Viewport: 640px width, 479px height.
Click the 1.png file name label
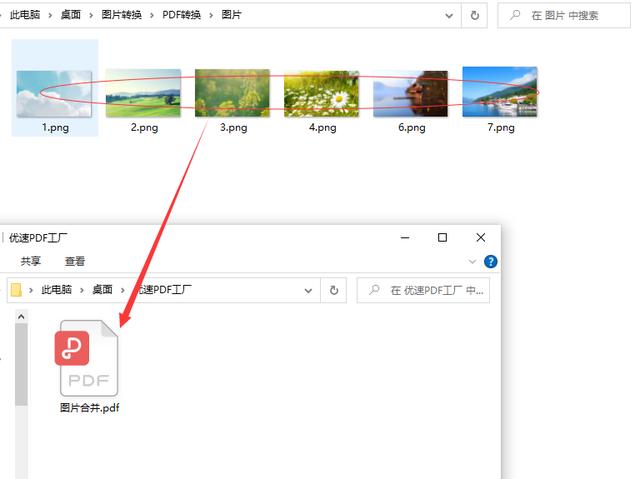(x=55, y=128)
